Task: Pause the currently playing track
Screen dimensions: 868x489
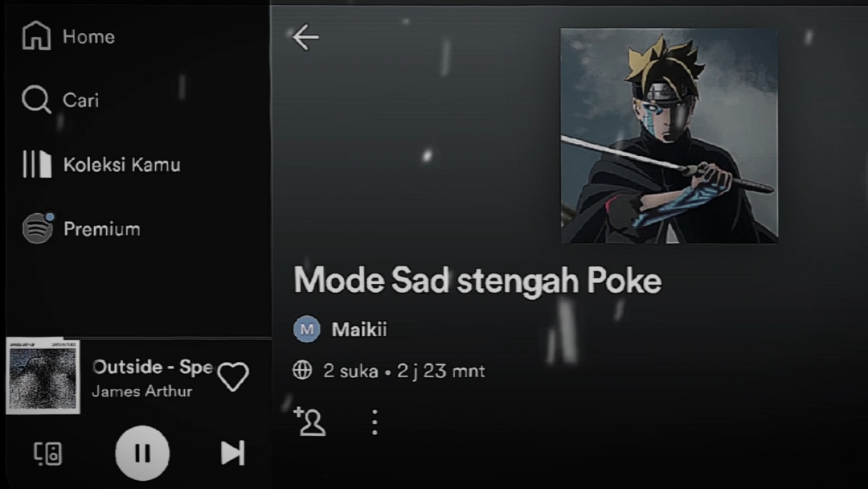Action: (x=142, y=453)
